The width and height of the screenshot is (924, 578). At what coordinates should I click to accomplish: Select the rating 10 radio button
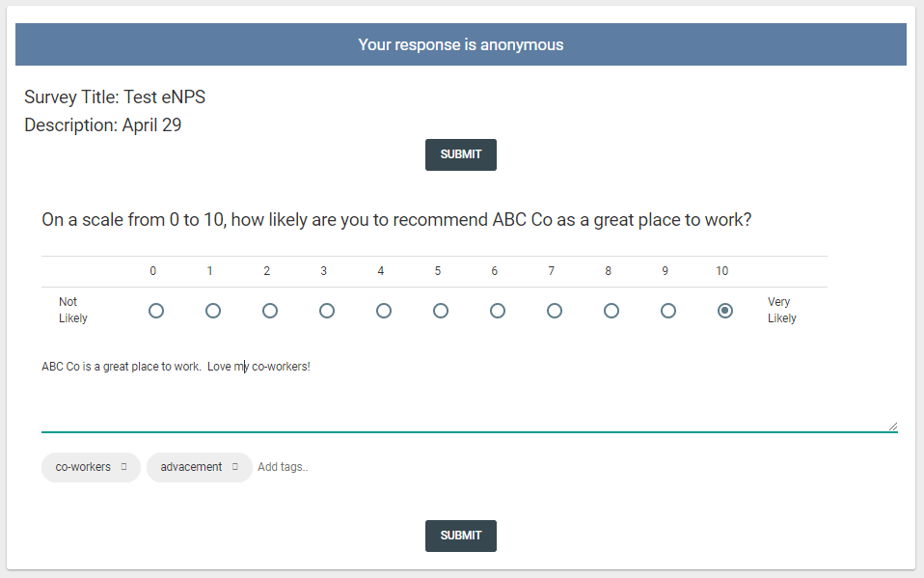pyautogui.click(x=724, y=311)
